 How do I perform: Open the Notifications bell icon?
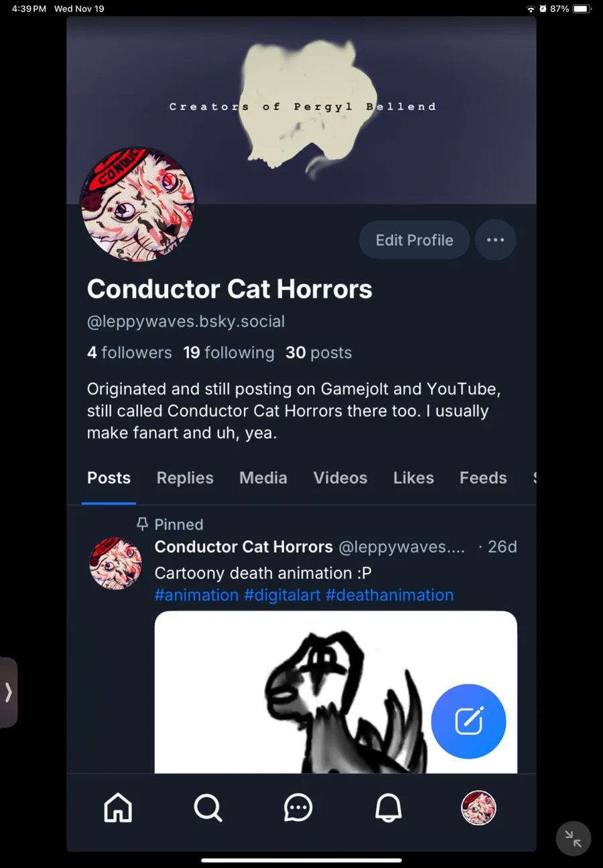tap(389, 808)
